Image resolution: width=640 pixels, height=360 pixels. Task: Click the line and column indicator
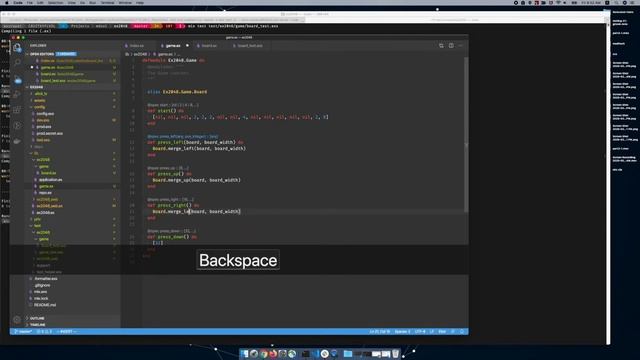(380, 331)
